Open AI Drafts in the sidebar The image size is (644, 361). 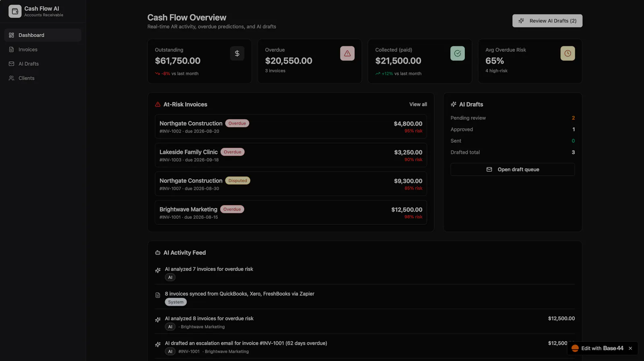[x=43, y=64]
